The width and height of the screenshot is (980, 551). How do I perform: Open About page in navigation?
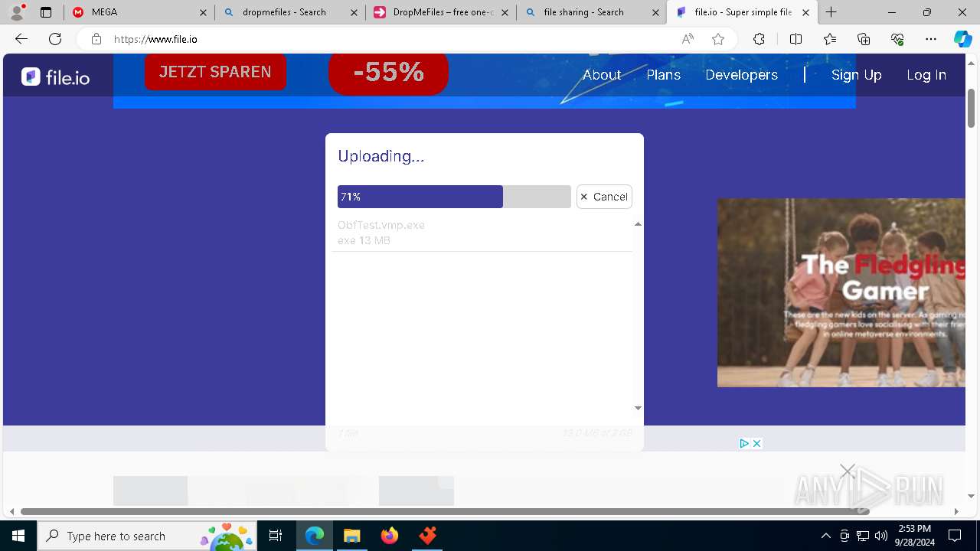click(602, 75)
